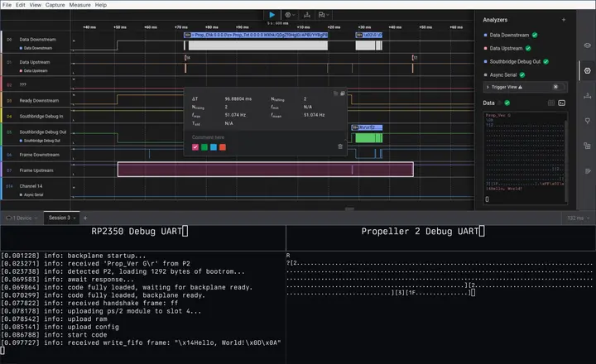Open the Analyzers panel from the right sidebar

587,70
